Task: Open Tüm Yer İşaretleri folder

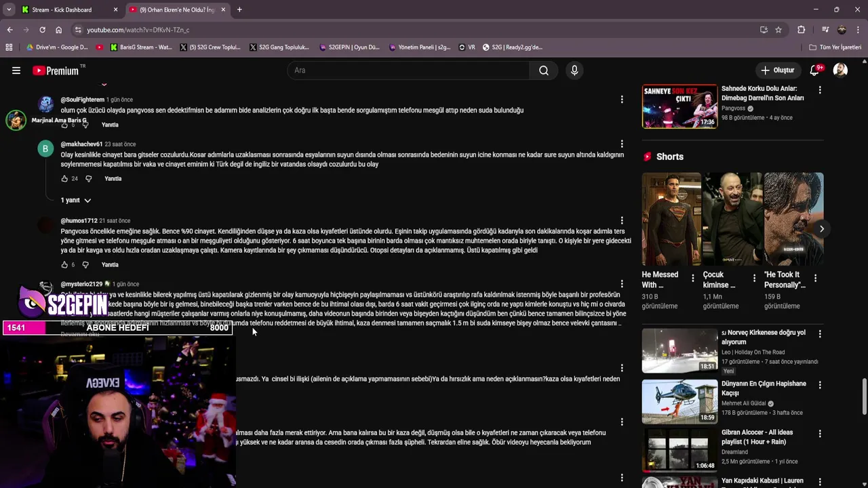Action: pyautogui.click(x=835, y=47)
